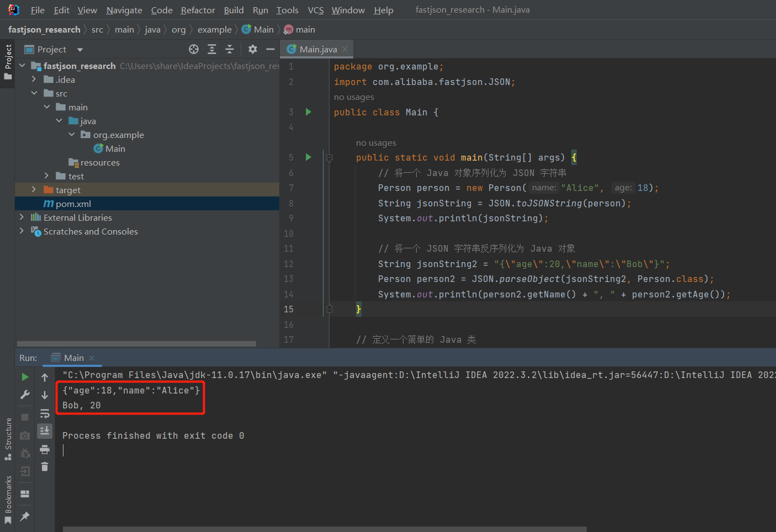The height and width of the screenshot is (532, 776).
Task: Open the Edit menu
Action: coord(61,10)
